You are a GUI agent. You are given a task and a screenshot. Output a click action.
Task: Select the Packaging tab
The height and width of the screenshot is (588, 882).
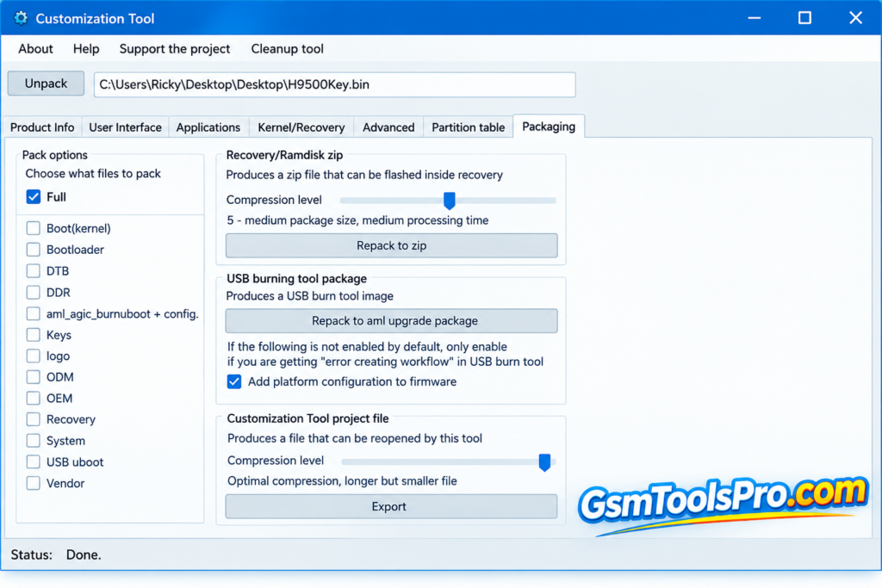coord(549,127)
